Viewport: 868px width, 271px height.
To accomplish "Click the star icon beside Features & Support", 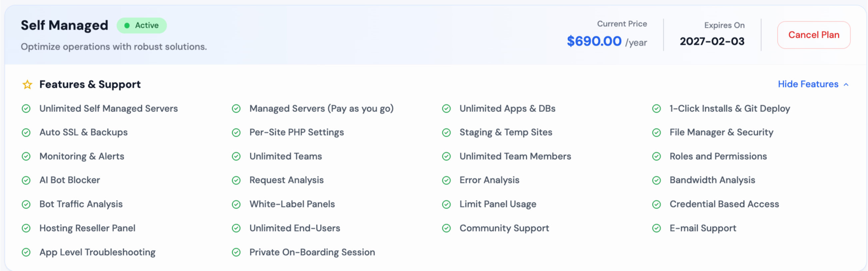I will tap(27, 84).
